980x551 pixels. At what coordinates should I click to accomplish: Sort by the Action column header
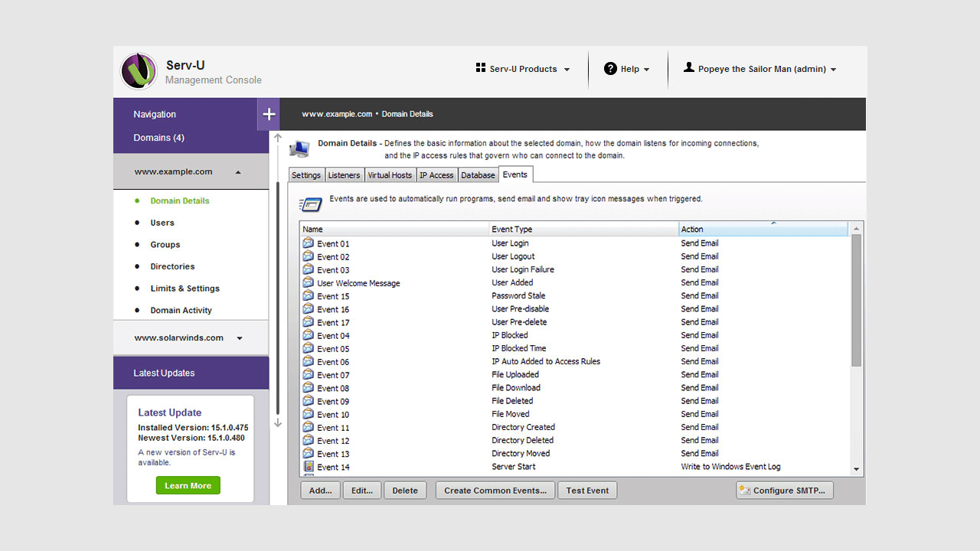pyautogui.click(x=763, y=229)
